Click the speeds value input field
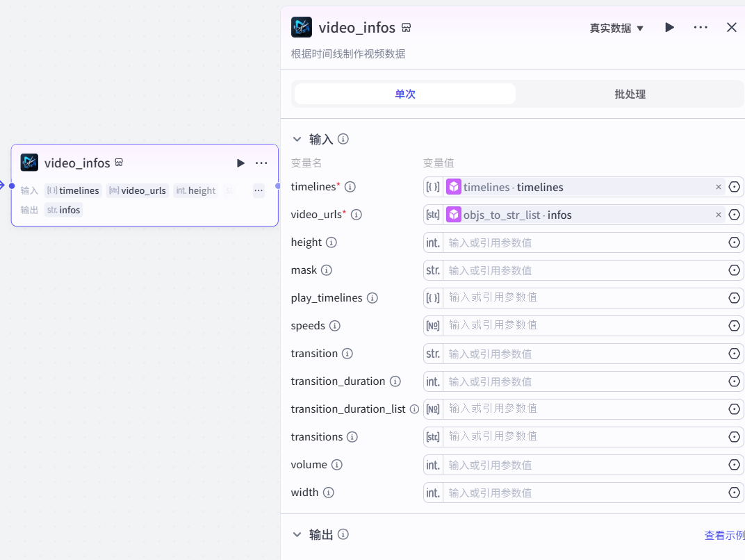Viewport: 745px width, 560px height. (584, 326)
